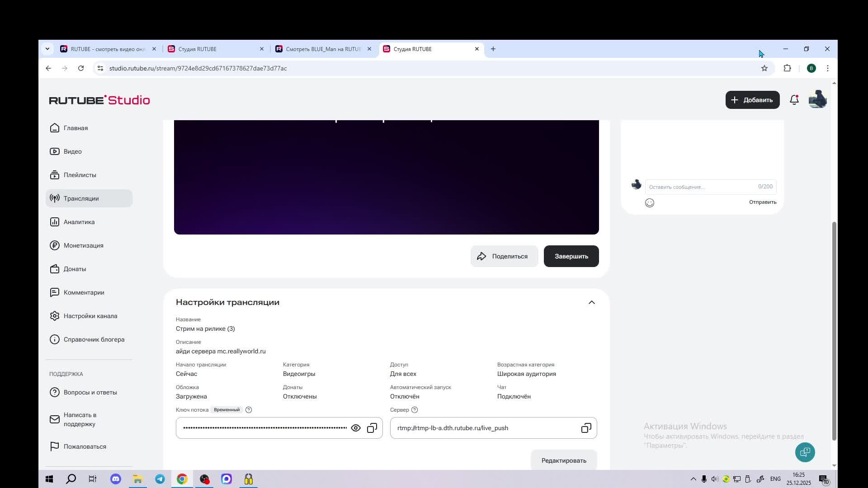Click the server help question mark
Image resolution: width=868 pixels, height=488 pixels.
click(x=415, y=410)
